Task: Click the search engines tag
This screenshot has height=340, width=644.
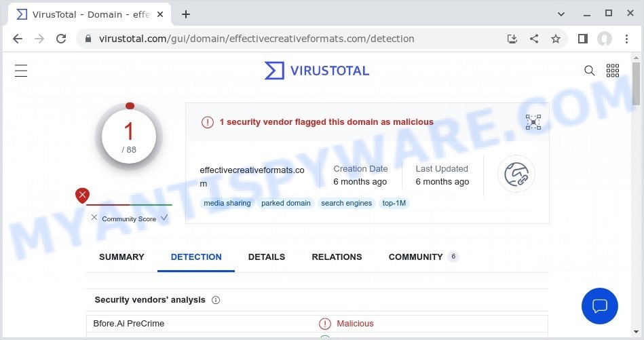Action: click(346, 204)
